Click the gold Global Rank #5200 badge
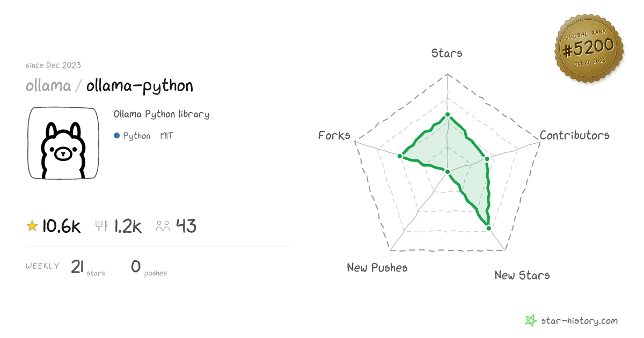Image resolution: width=644 pixels, height=338 pixels. click(x=589, y=49)
